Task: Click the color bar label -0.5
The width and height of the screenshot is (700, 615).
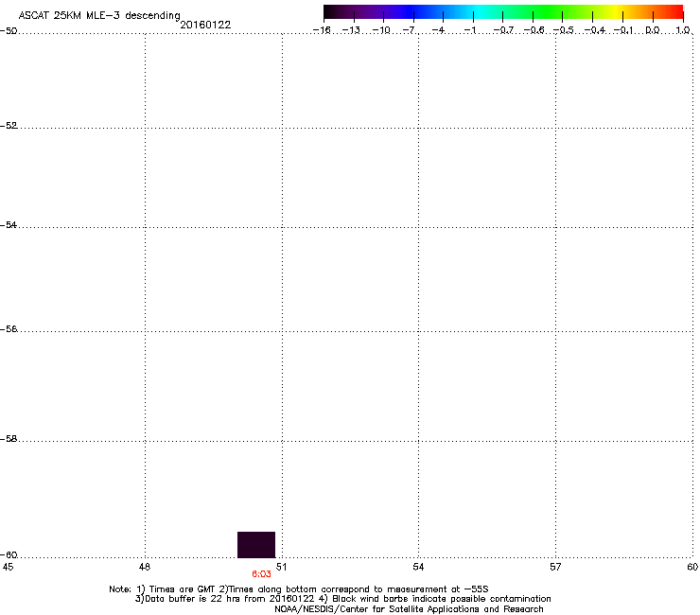Action: 564,30
